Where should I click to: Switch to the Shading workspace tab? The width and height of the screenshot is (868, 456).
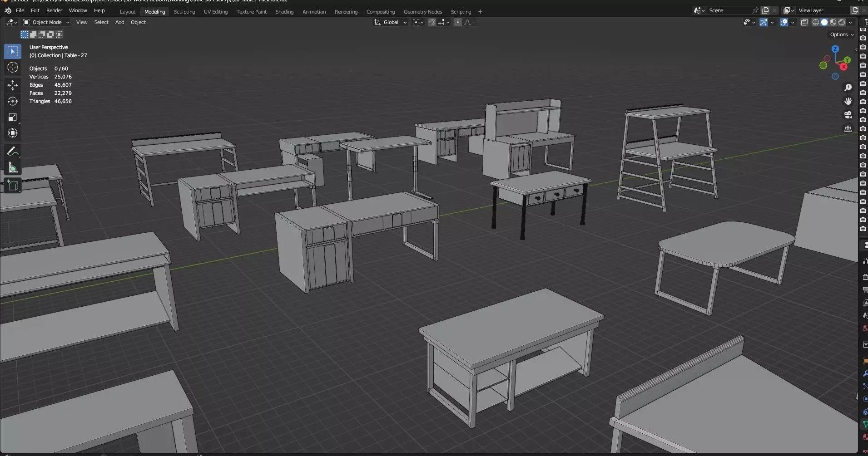pyautogui.click(x=284, y=12)
